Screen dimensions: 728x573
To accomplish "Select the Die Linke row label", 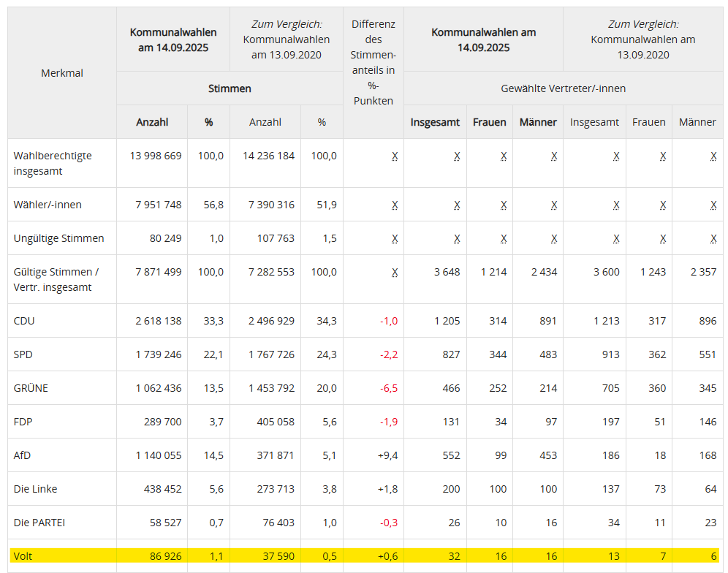I will pyautogui.click(x=35, y=489).
